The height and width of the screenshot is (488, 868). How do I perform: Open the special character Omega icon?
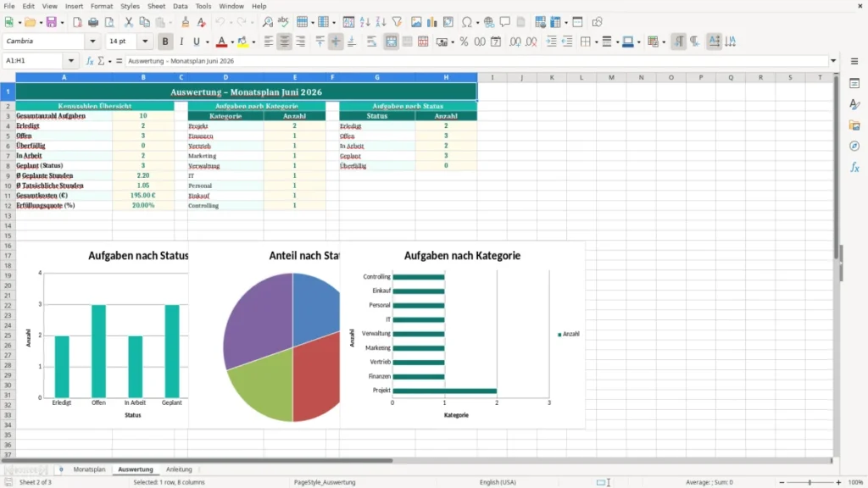tap(467, 22)
